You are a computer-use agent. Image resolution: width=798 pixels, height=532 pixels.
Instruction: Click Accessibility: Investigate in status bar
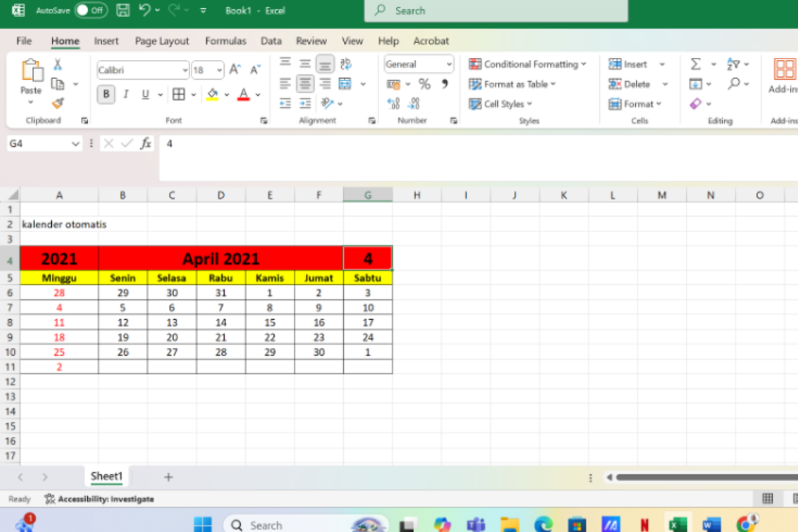click(x=99, y=499)
